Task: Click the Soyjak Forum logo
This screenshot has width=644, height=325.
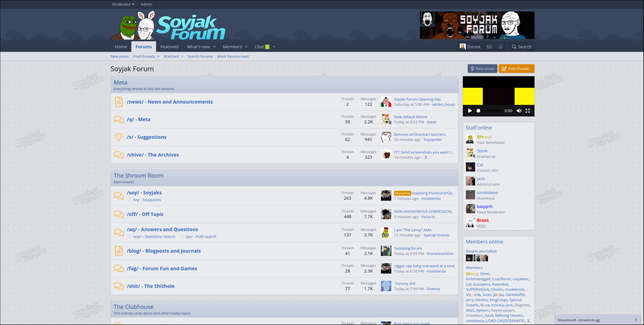Action: pyautogui.click(x=168, y=26)
